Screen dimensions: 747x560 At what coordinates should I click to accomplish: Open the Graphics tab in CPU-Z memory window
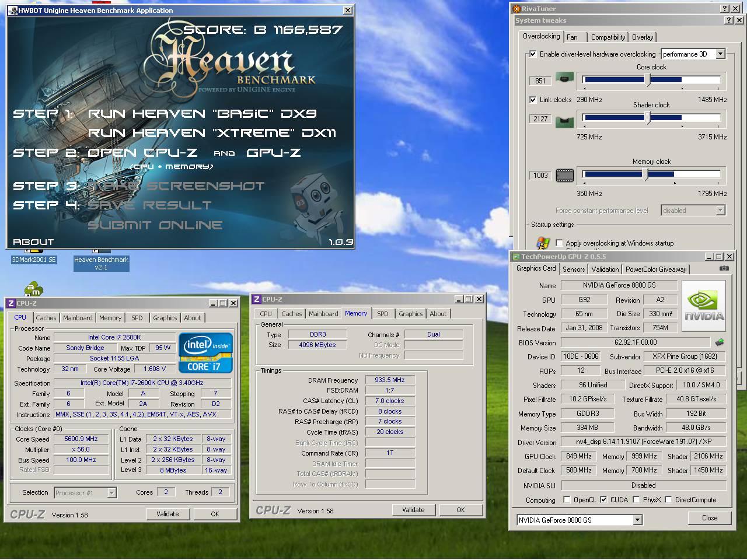pos(411,314)
